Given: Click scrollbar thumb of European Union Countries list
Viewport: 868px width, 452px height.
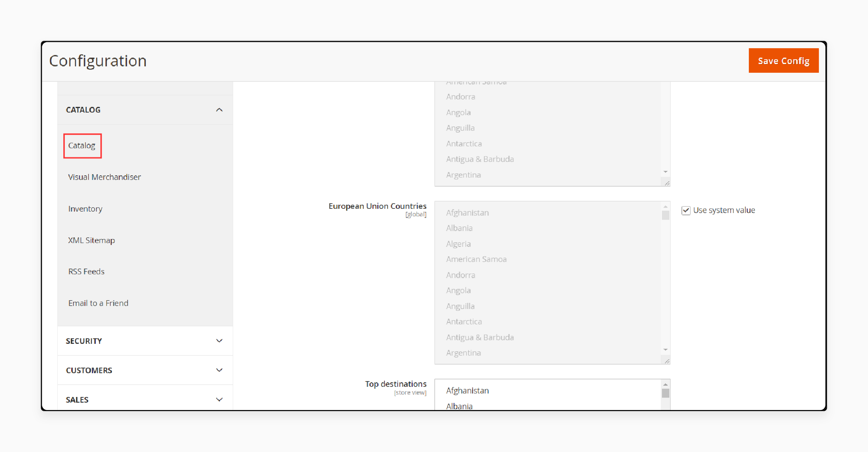Looking at the screenshot, I should coord(665,215).
